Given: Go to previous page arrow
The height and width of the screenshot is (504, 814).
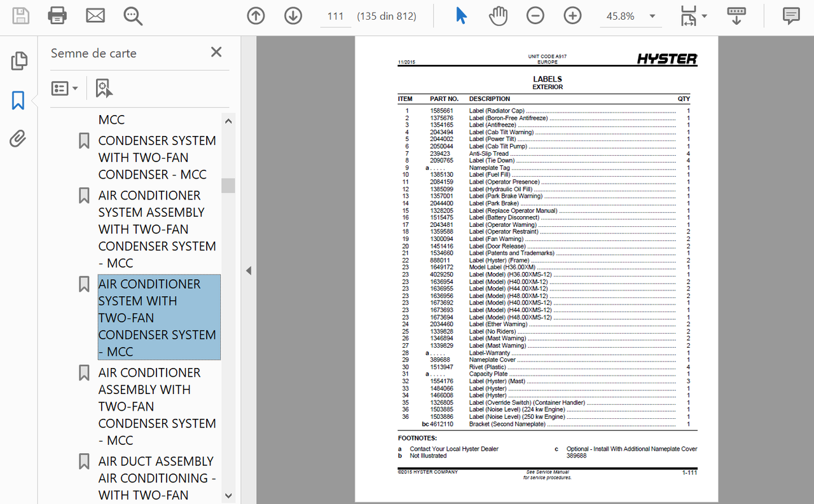Looking at the screenshot, I should (x=256, y=16).
